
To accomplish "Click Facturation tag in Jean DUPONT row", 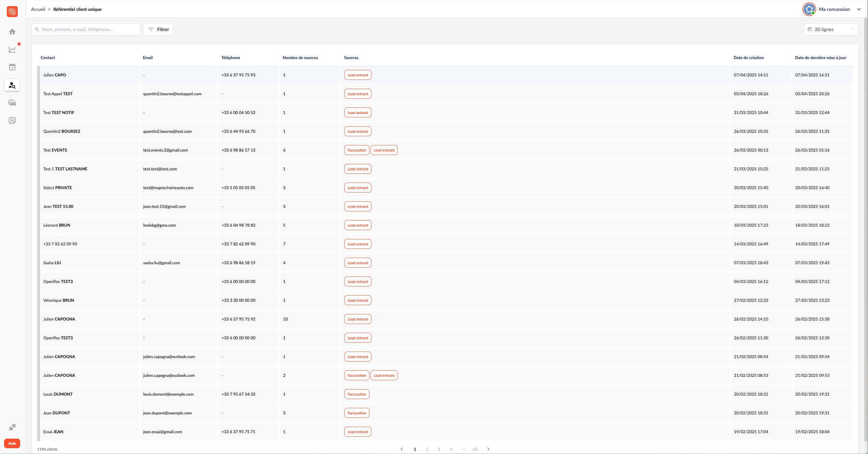I will tap(357, 413).
